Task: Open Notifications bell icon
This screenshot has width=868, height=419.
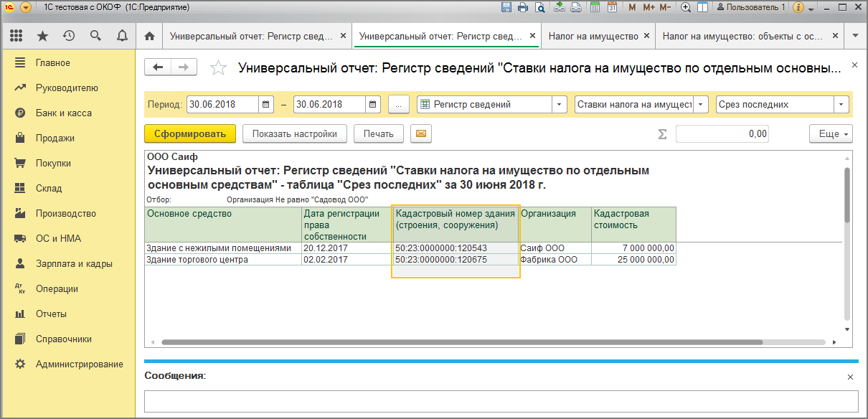Action: (122, 35)
